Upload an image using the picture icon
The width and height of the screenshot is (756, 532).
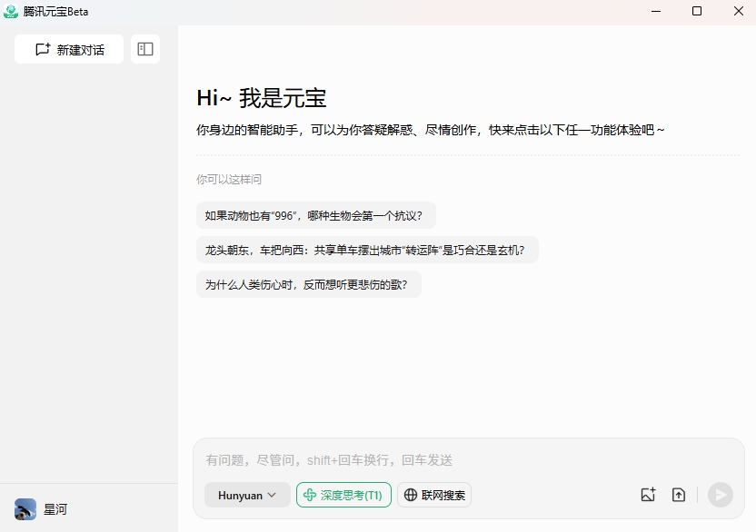(648, 495)
